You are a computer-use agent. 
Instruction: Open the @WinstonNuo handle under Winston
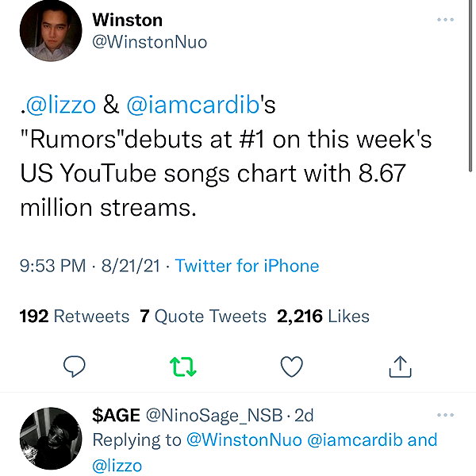pos(150,42)
